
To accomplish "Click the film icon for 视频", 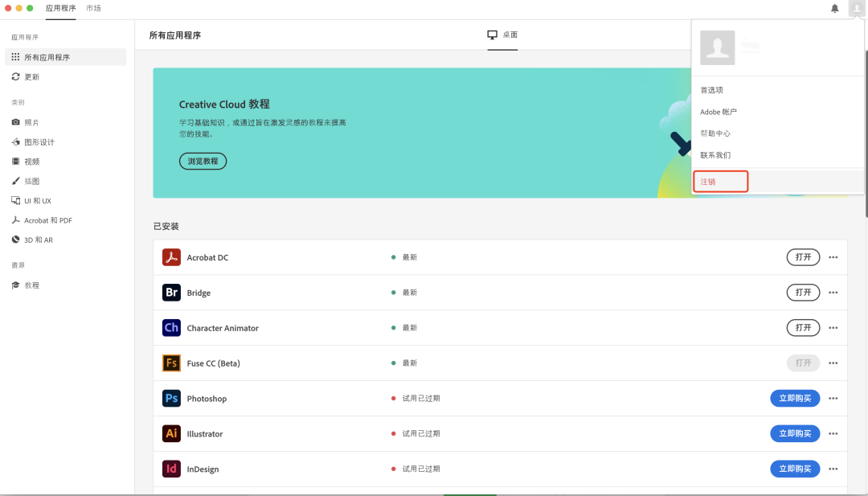I will (x=15, y=161).
